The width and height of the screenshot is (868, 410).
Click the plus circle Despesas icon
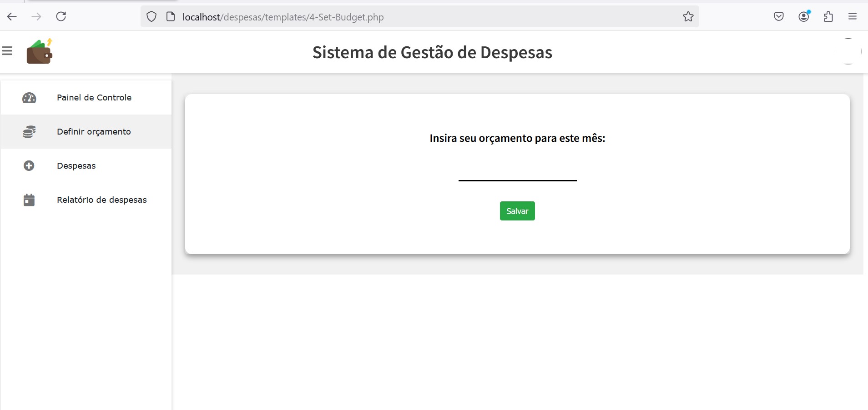coord(29,166)
